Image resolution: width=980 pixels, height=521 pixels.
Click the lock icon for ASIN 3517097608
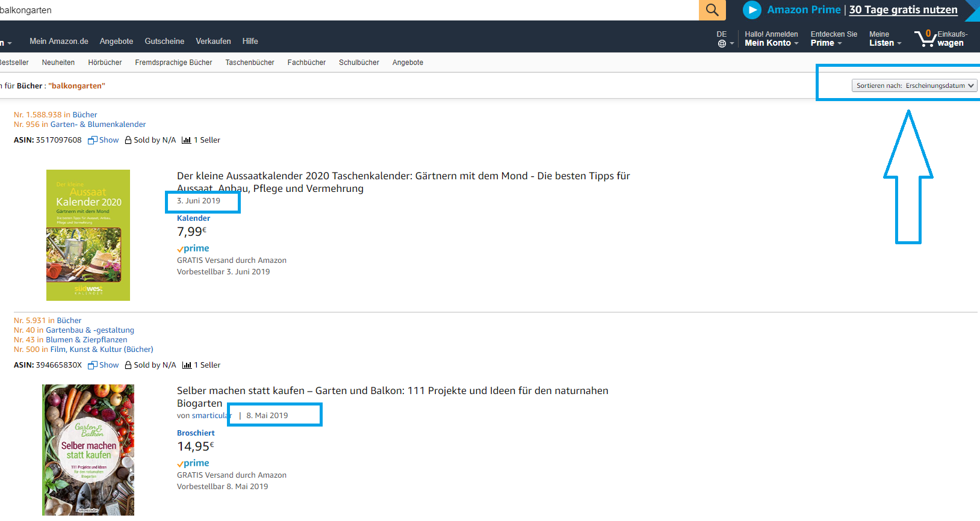(128, 140)
